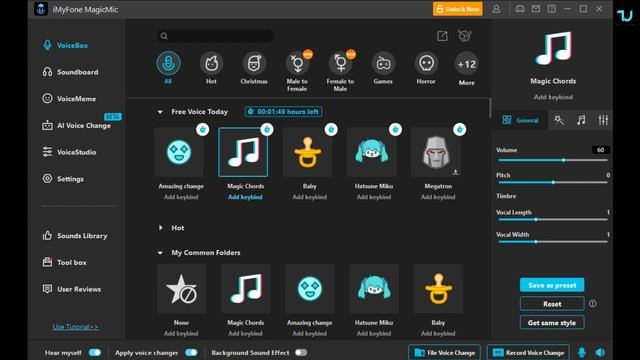This screenshot has height=360, width=640.
Task: Add keybind under Magic Chords in right panel
Action: 553,97
